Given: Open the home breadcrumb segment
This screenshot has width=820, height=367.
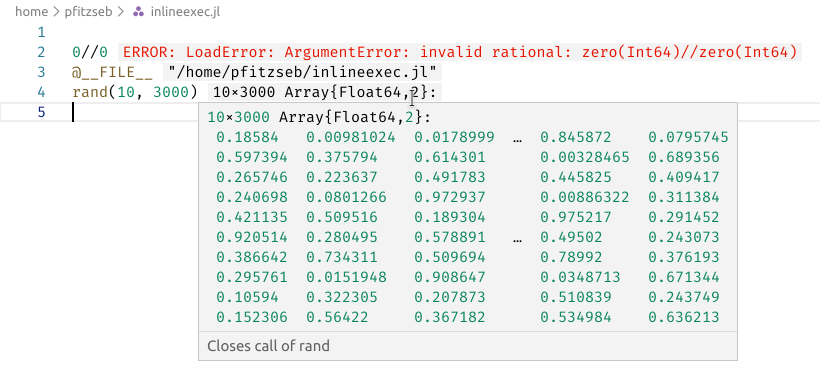Looking at the screenshot, I should pyautogui.click(x=32, y=12).
